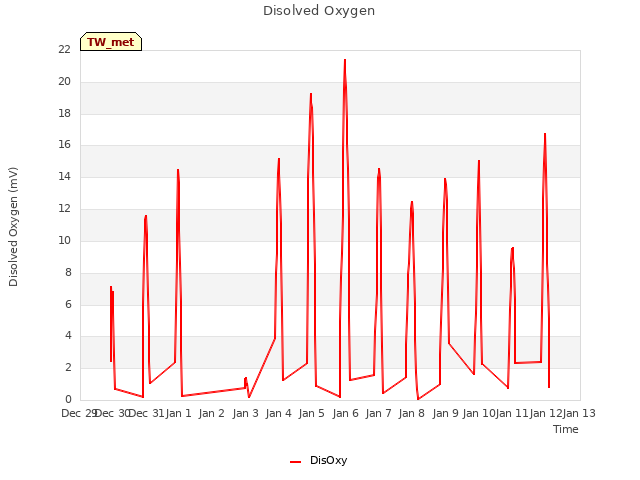The image size is (640, 480).
Task: Click the Jan 11 peak near 9.5
Action: tap(513, 248)
